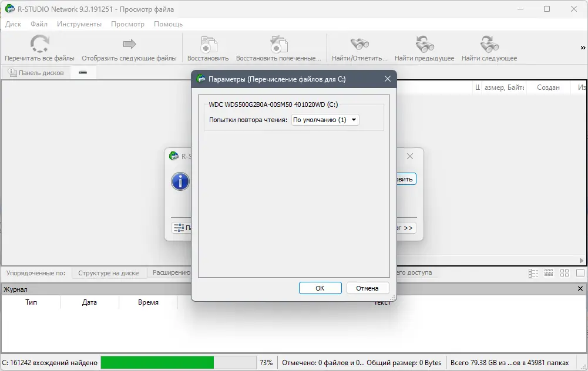588x371 pixels.
Task: Click the drive name WDC WDS500G2B0A text
Action: click(x=273, y=104)
